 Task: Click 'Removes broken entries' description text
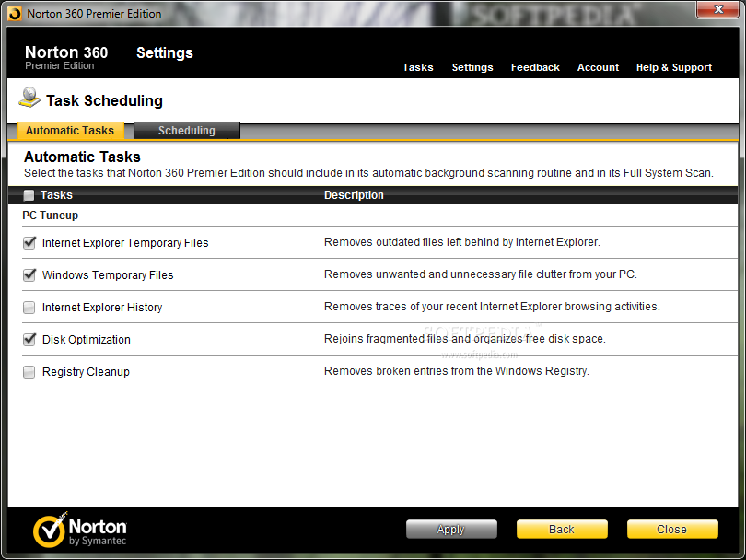coord(457,370)
